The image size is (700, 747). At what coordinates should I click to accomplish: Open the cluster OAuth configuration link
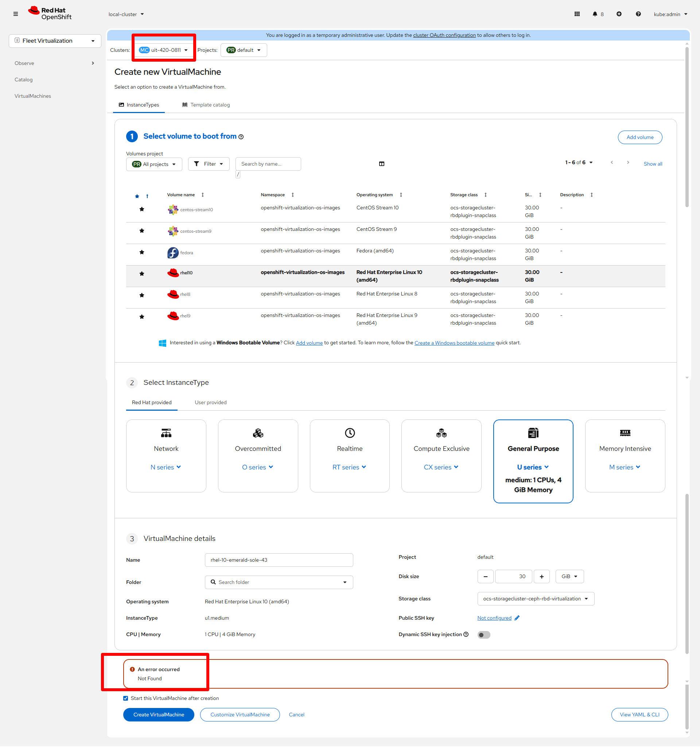(444, 35)
